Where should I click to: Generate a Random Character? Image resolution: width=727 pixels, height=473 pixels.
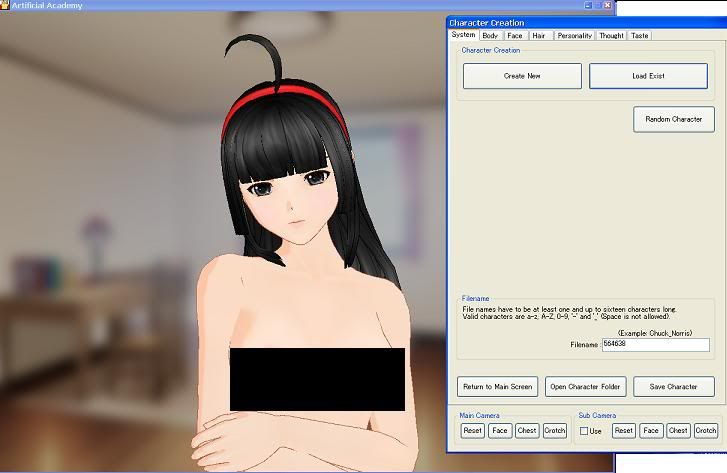click(x=674, y=119)
